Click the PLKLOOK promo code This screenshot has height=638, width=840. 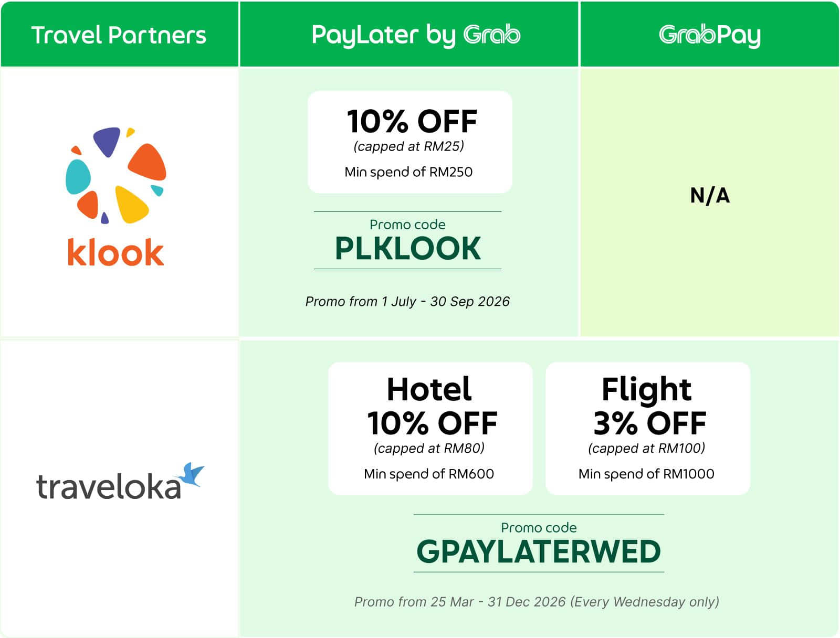(x=408, y=248)
